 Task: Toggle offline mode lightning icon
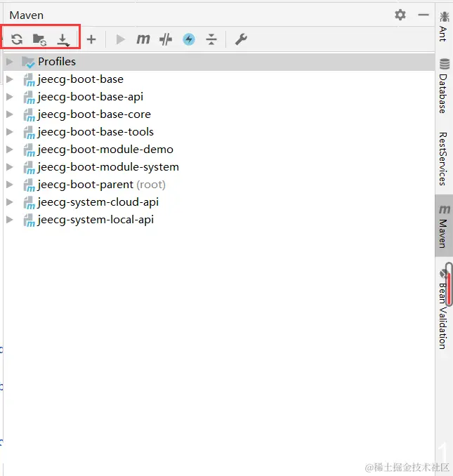click(189, 39)
